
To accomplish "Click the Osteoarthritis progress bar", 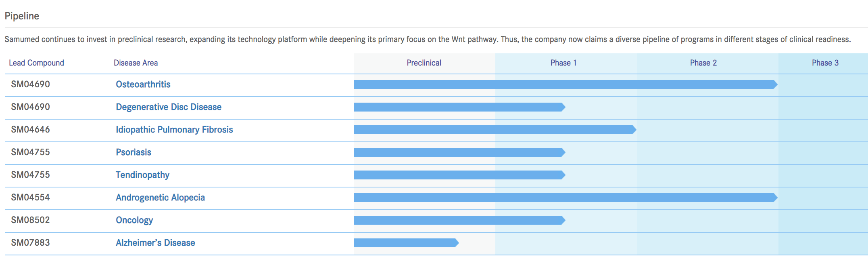I will tap(565, 84).
